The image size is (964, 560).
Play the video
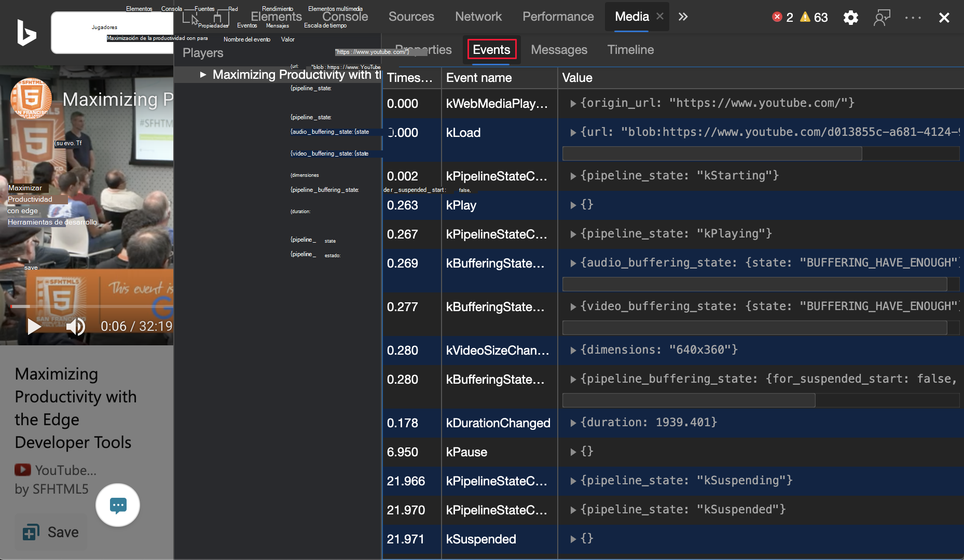(34, 326)
